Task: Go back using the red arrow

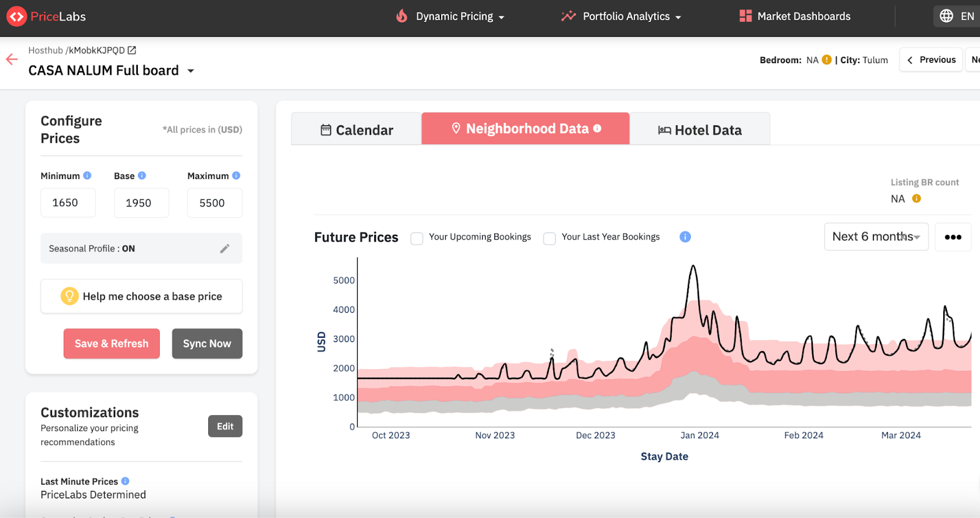Action: (12, 59)
